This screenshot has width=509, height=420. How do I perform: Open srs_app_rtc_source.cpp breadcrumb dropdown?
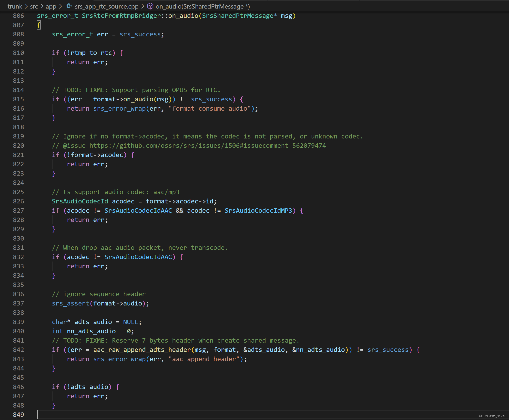[106, 6]
